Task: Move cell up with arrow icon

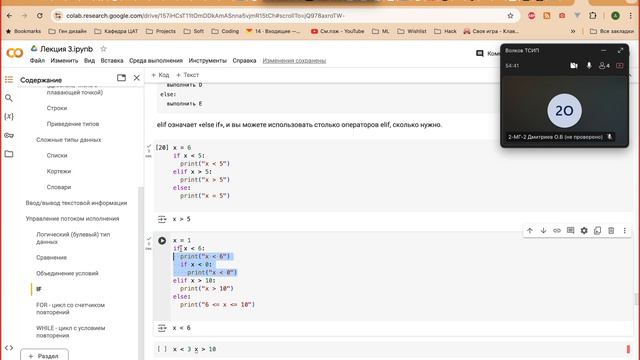Action: (x=530, y=231)
